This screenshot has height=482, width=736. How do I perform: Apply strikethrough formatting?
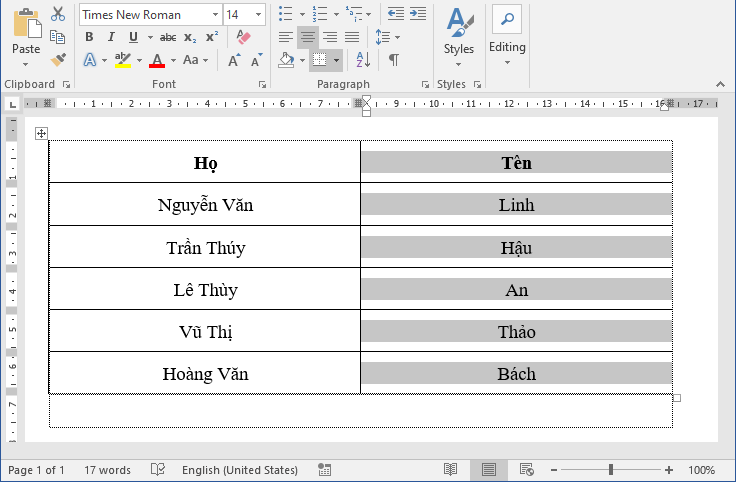[x=168, y=37]
